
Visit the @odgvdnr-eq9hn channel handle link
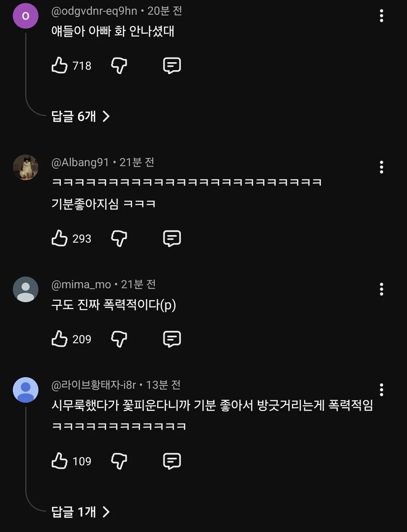pos(94,11)
